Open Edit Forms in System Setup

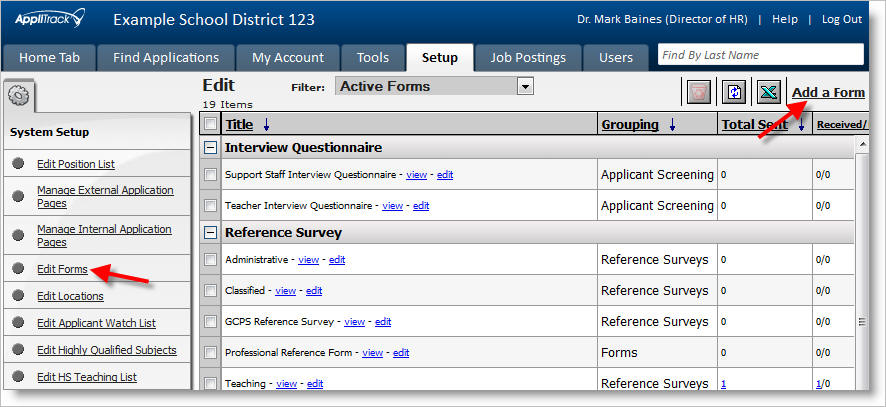click(x=62, y=269)
